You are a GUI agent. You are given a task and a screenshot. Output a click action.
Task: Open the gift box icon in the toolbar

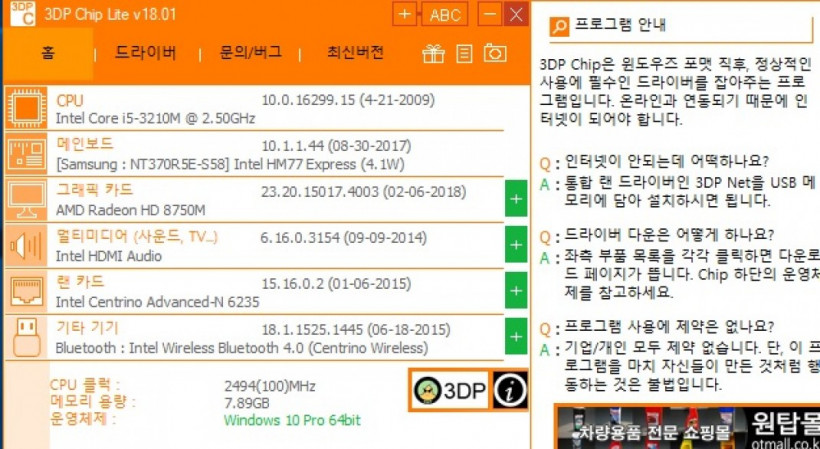click(x=434, y=54)
